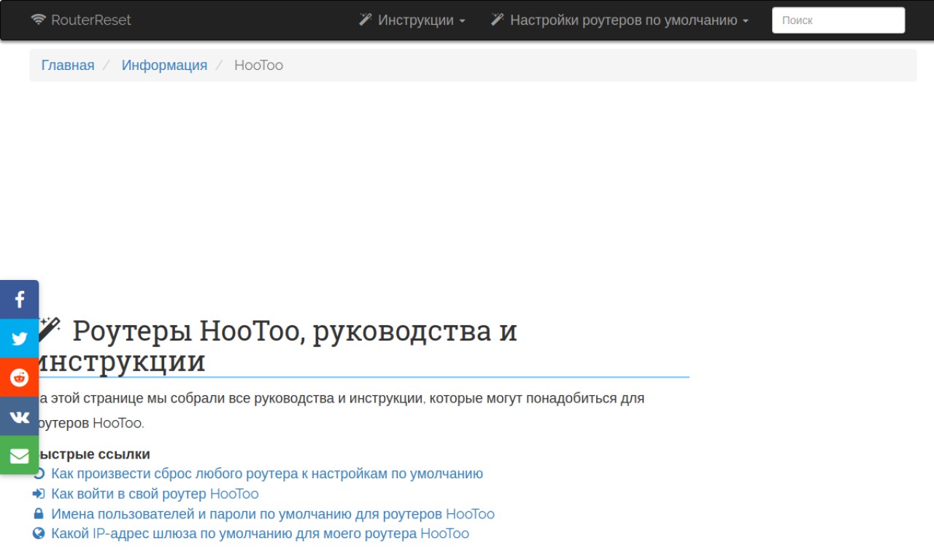Click the RouterReset brand name

point(91,20)
